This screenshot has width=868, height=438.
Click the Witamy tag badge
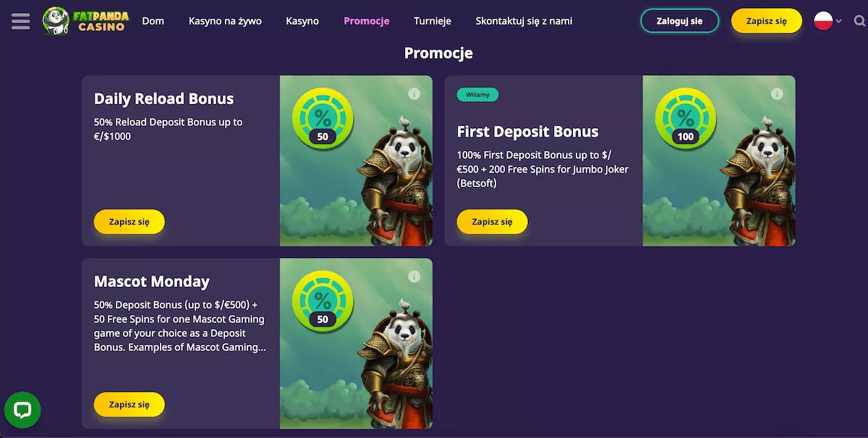point(477,95)
